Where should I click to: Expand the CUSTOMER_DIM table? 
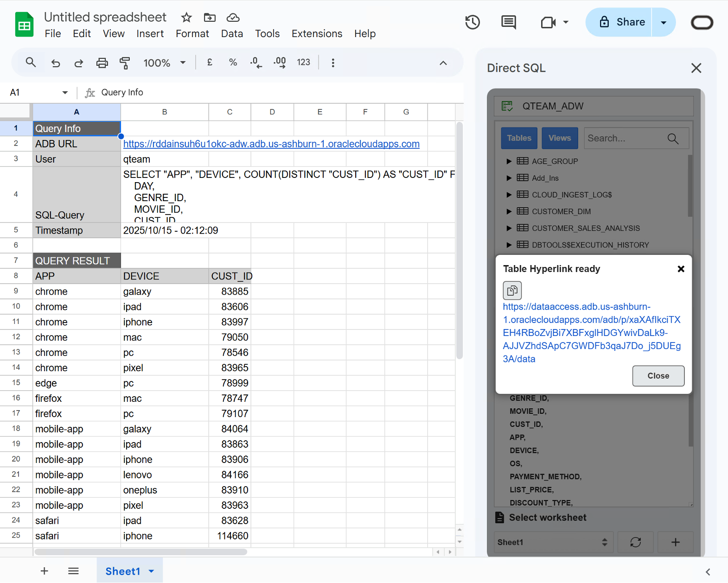[x=509, y=211]
